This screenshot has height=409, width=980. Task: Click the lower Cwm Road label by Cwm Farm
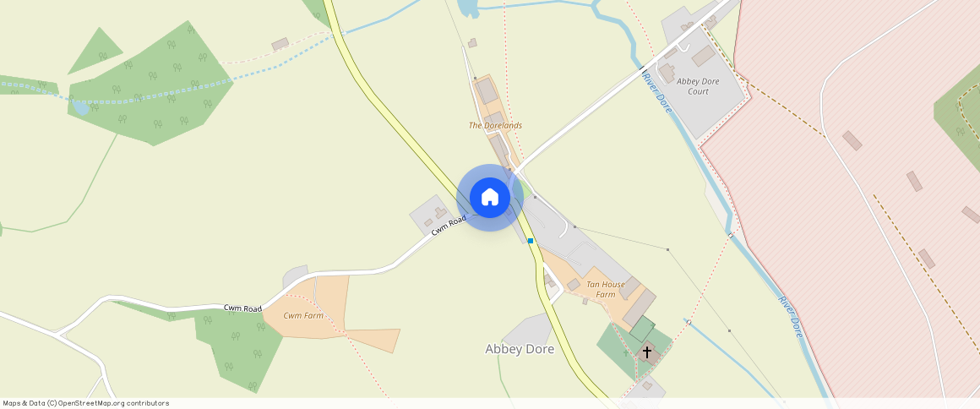click(x=243, y=308)
